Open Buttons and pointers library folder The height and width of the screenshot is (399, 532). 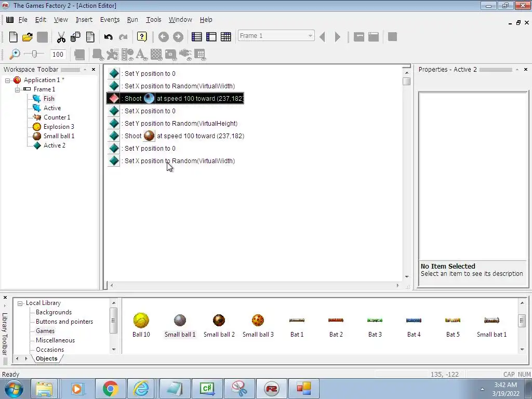pos(64,321)
